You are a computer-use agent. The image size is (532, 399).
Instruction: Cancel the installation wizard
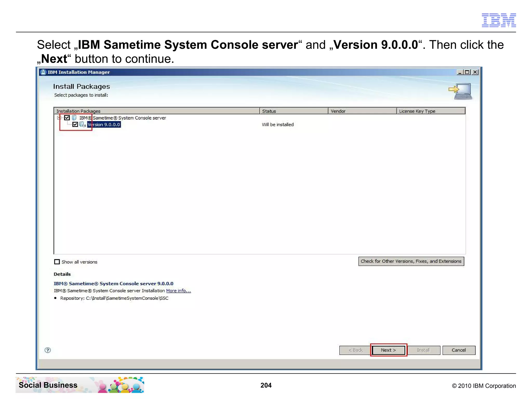pyautogui.click(x=459, y=350)
